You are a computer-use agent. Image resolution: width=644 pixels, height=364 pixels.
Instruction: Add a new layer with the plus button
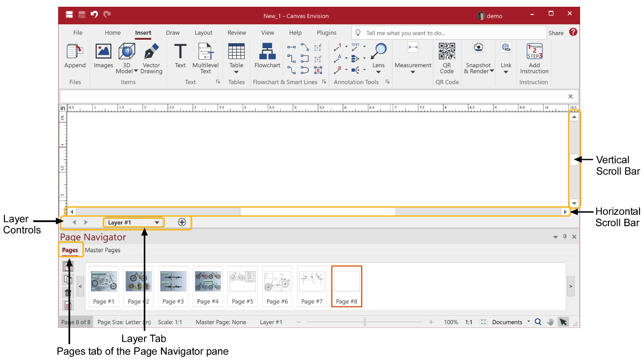[182, 222]
